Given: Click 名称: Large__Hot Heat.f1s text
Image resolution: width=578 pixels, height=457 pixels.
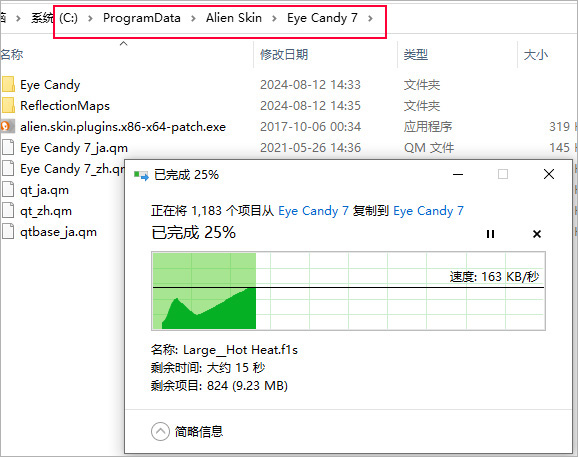Looking at the screenshot, I should tap(224, 349).
